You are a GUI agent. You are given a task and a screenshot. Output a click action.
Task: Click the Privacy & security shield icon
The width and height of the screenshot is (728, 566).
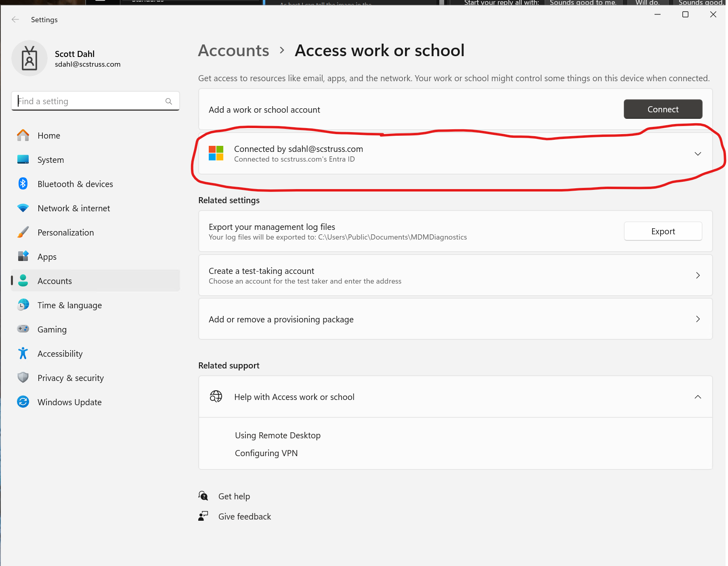coord(23,378)
